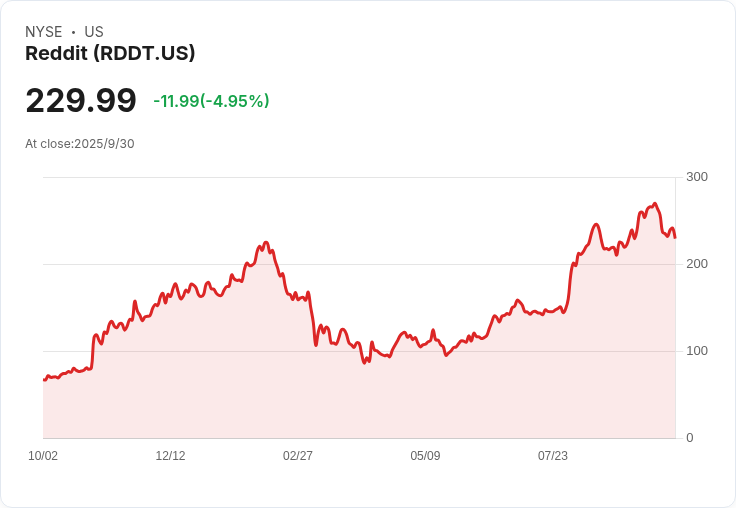The height and width of the screenshot is (508, 736).
Task: Click the price line's peak before 02/27
Action: 265,242
